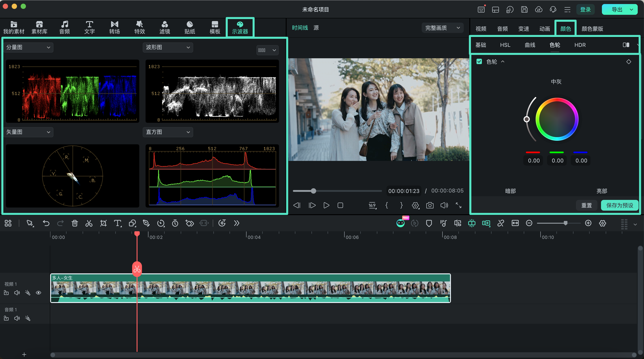Zoom in timeline with plus icon
The image size is (644, 359).
pyautogui.click(x=588, y=223)
